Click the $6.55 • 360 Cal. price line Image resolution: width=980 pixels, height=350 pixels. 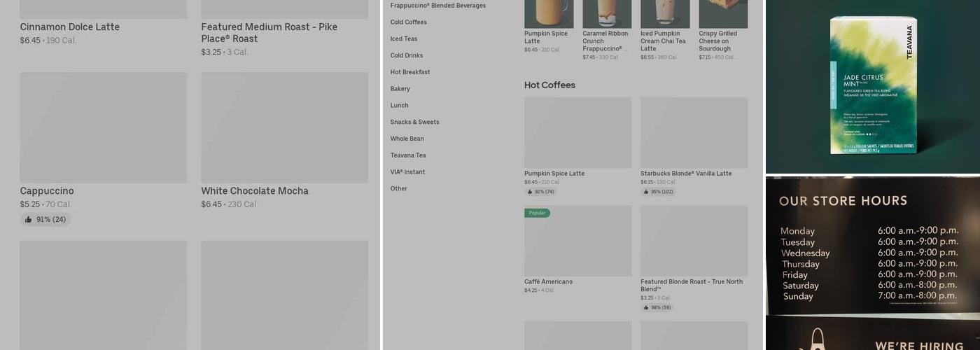tap(659, 57)
